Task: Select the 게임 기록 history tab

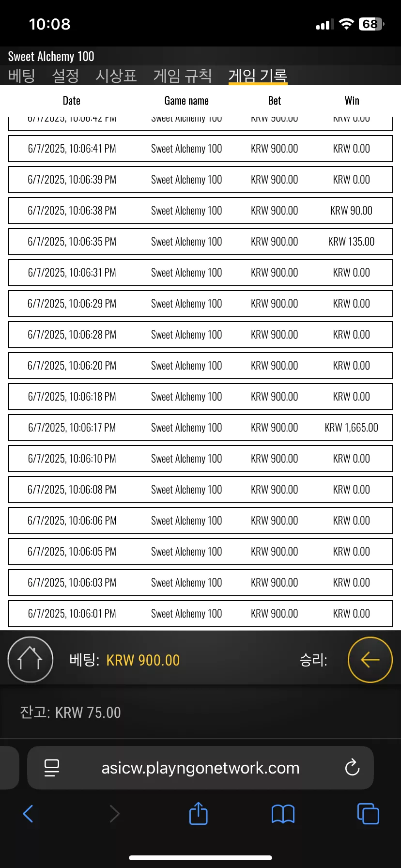Action: (258, 76)
